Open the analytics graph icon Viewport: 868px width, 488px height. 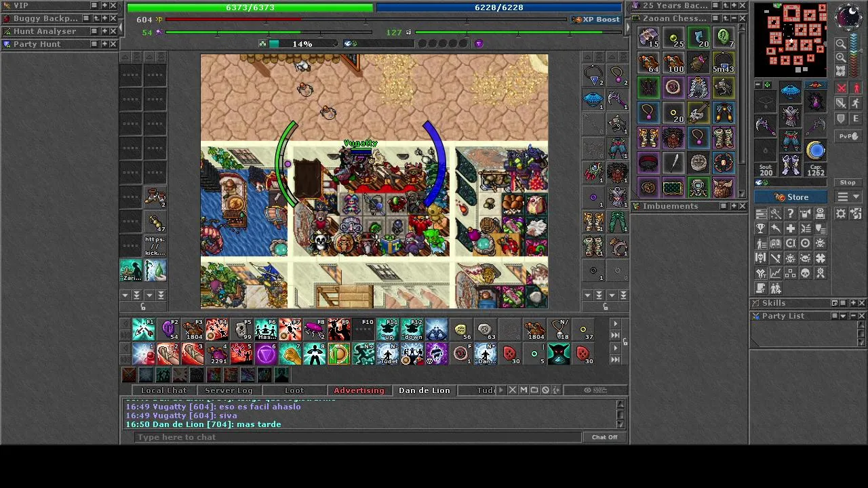[x=776, y=273]
